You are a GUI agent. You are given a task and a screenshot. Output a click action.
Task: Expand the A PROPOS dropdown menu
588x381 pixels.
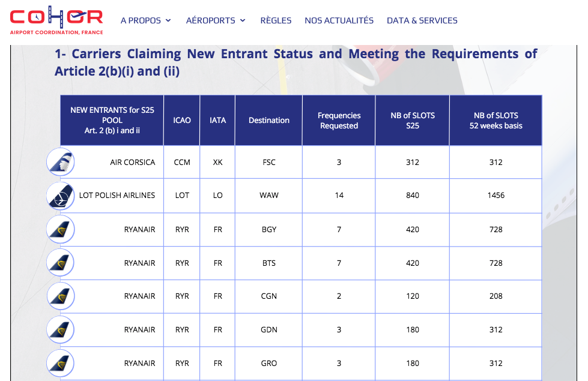tap(145, 20)
